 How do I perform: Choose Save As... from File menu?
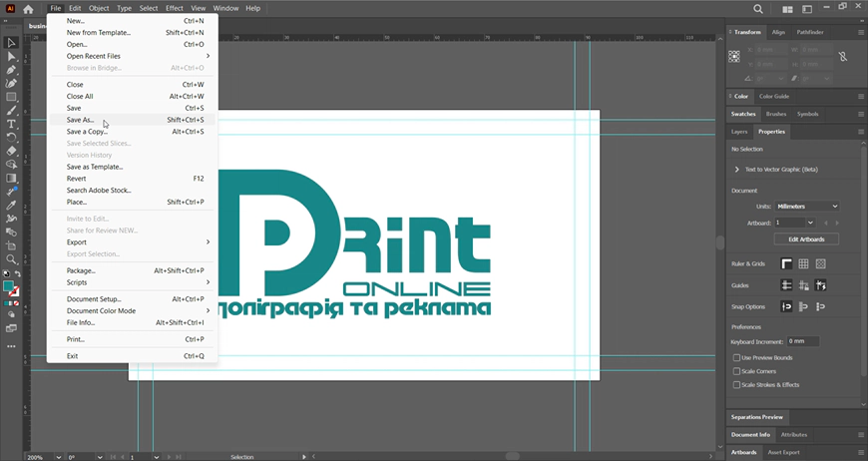pyautogui.click(x=133, y=120)
